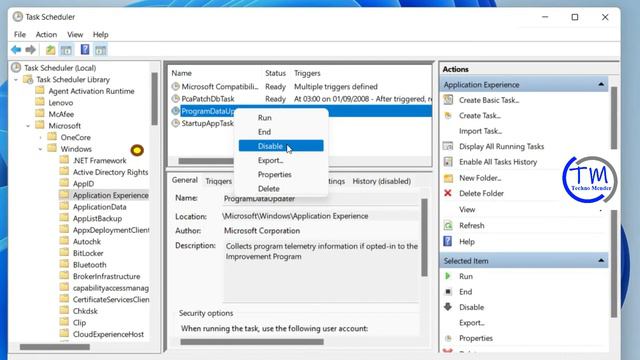Click Import Task… in Actions pane

coord(480,131)
